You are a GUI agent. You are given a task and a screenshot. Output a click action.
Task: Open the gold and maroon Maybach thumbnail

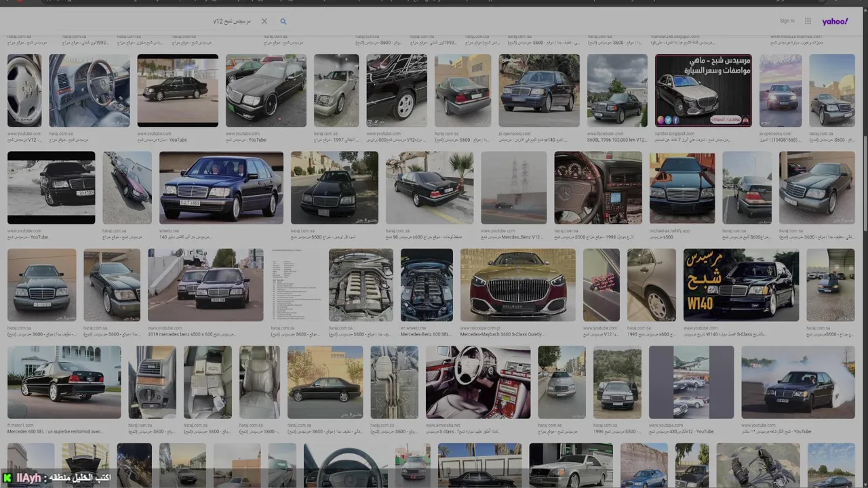click(x=518, y=285)
